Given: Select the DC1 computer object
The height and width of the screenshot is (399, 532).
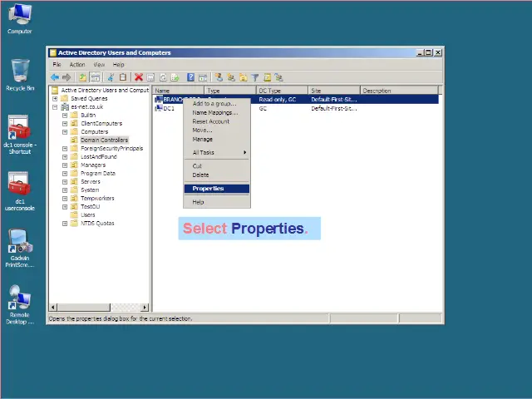Looking at the screenshot, I should point(169,108).
